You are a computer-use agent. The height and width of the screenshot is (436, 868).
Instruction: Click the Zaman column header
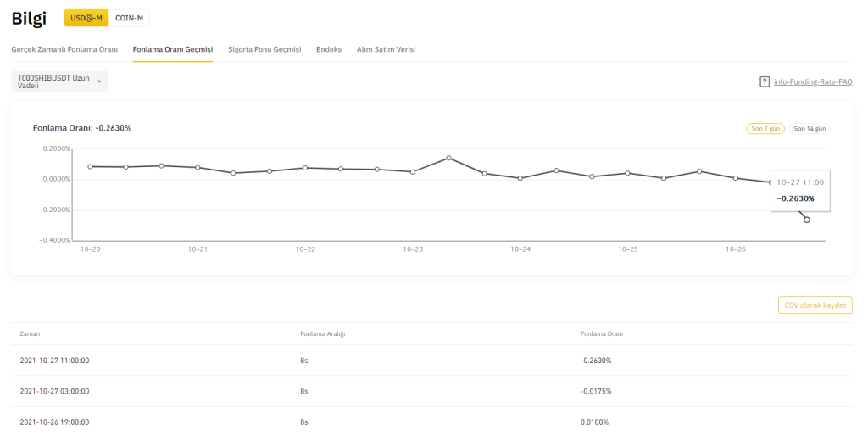(30, 333)
